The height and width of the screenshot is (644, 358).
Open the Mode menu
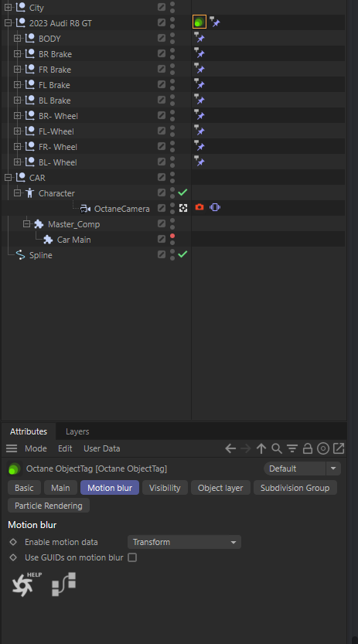click(36, 448)
